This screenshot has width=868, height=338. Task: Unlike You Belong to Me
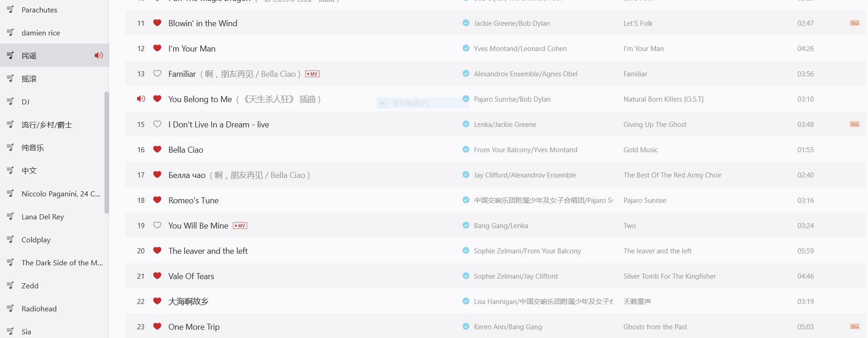(x=157, y=98)
